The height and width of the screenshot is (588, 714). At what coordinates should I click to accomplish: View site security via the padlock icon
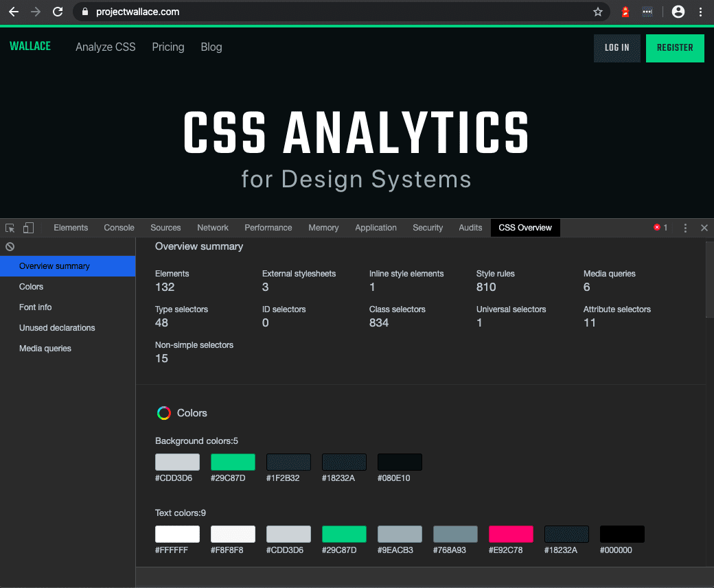tap(84, 12)
